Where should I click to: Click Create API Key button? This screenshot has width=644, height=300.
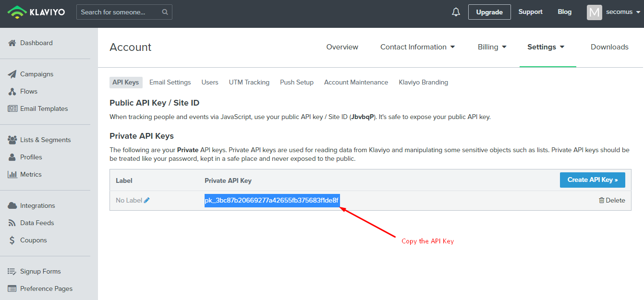(593, 180)
